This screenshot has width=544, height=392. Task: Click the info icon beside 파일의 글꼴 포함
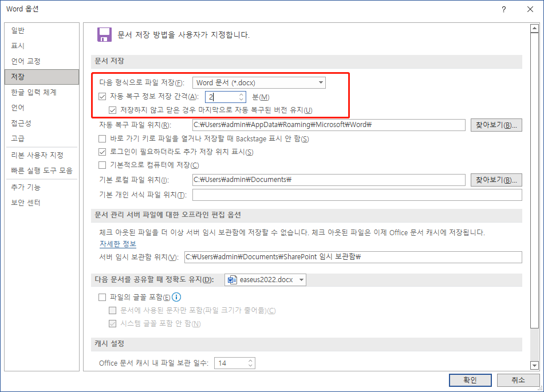(177, 297)
